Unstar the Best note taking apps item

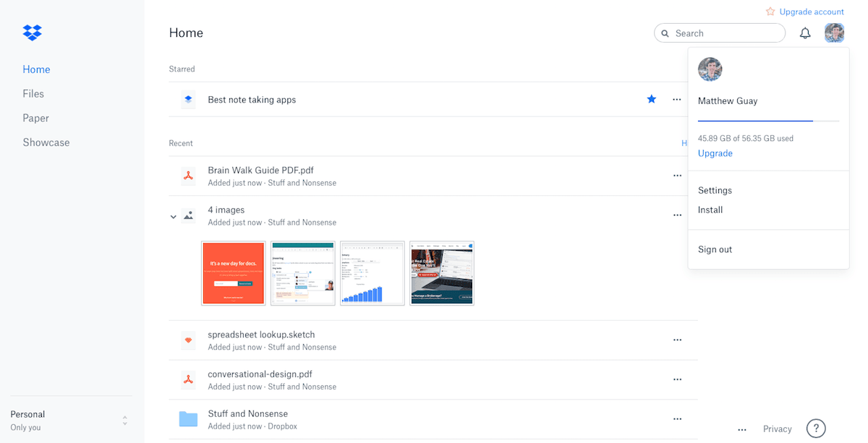point(652,99)
